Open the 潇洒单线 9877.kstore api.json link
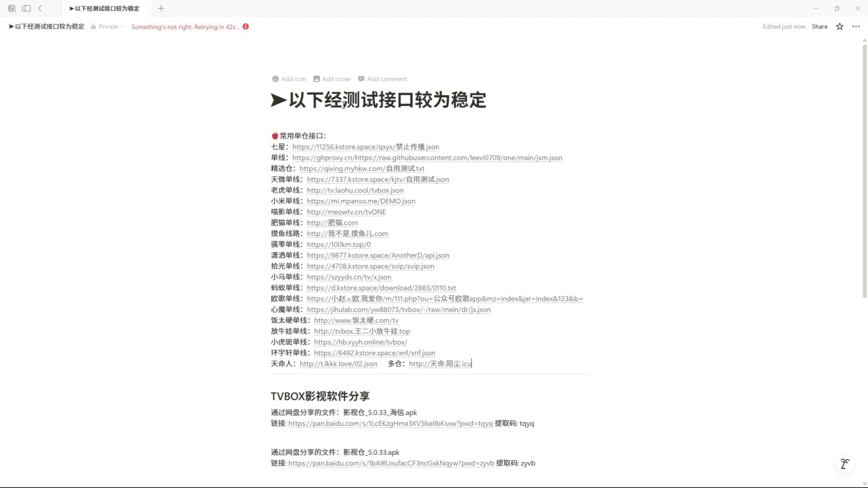The width and height of the screenshot is (868, 488). 378,255
